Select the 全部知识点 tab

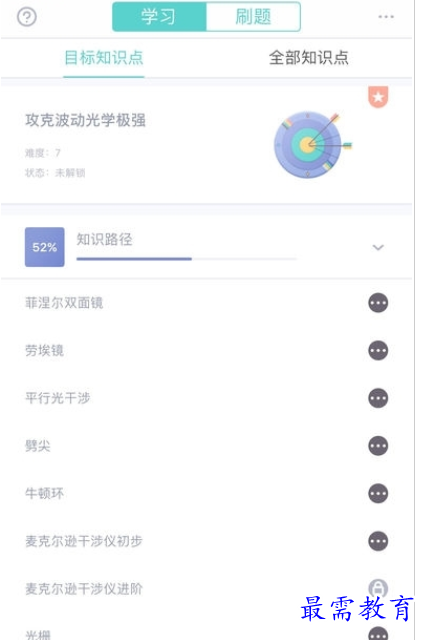click(x=309, y=58)
